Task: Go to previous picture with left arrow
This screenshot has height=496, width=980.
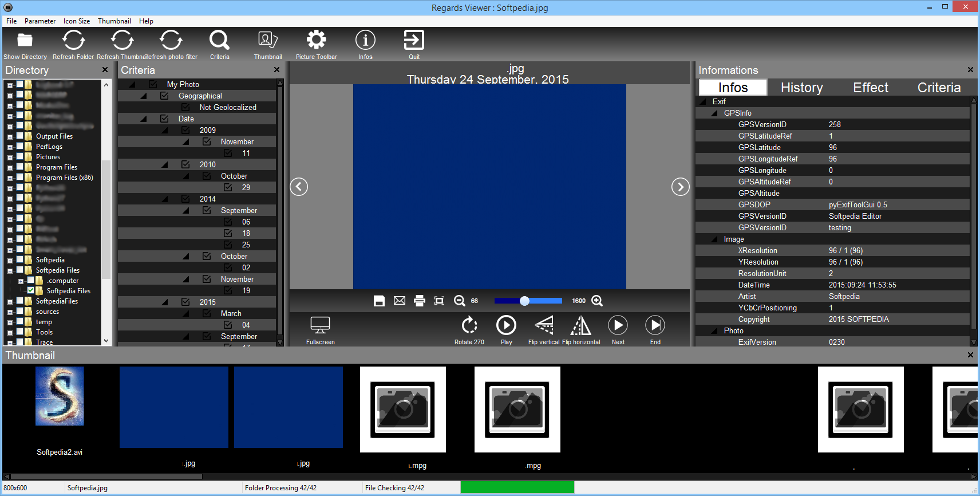Action: click(x=299, y=187)
